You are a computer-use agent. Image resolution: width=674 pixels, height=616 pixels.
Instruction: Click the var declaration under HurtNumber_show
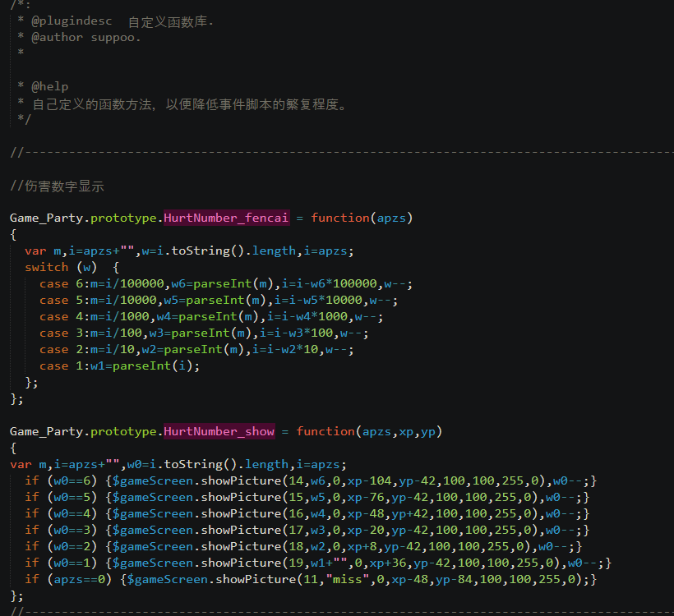pos(178,464)
